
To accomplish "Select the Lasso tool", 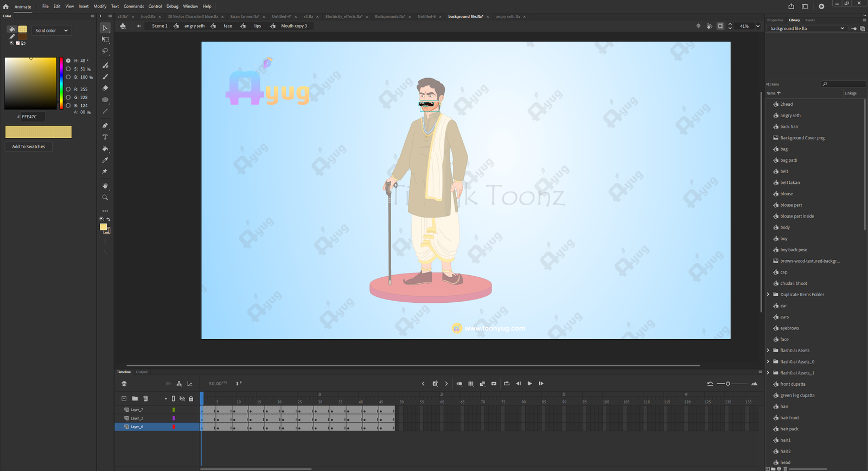I will click(x=105, y=51).
